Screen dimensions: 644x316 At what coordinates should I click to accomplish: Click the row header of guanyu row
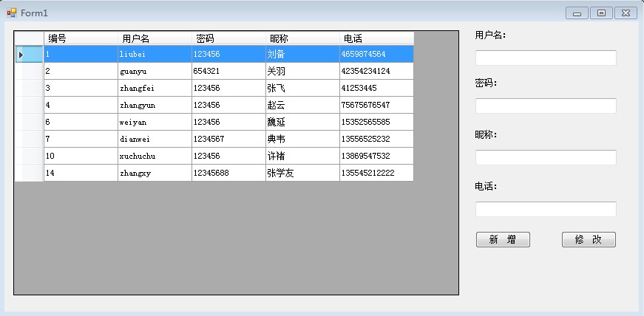[29, 71]
